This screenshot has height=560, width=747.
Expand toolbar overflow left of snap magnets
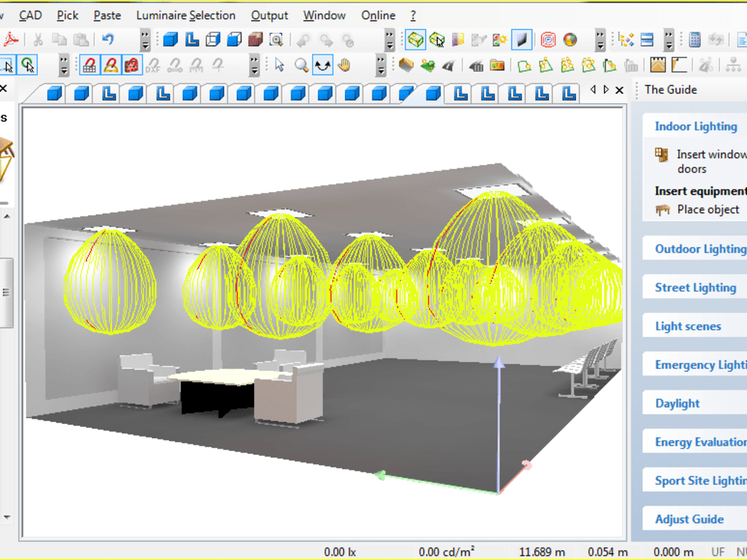[x=63, y=65]
